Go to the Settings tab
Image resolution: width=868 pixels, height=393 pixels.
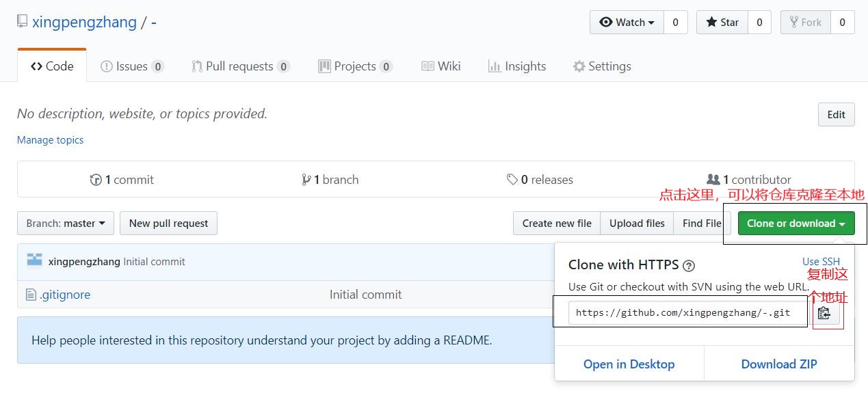(602, 66)
